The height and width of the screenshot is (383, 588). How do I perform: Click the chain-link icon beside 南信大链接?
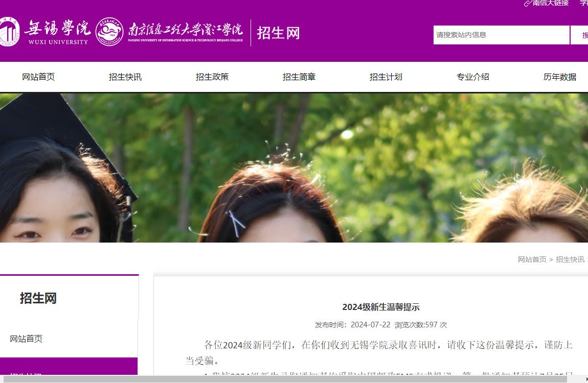pos(526,4)
